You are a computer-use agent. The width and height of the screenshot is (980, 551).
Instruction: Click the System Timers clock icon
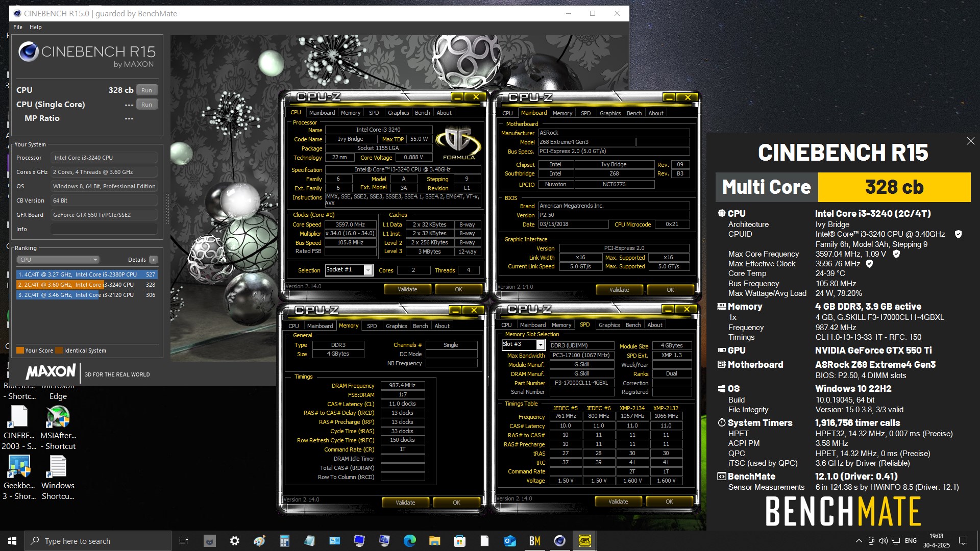[721, 423]
